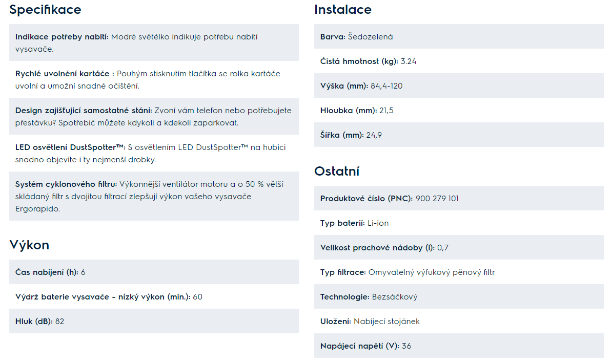Click the Typ filtrace row
This screenshot has width=611, height=364.
[459, 272]
